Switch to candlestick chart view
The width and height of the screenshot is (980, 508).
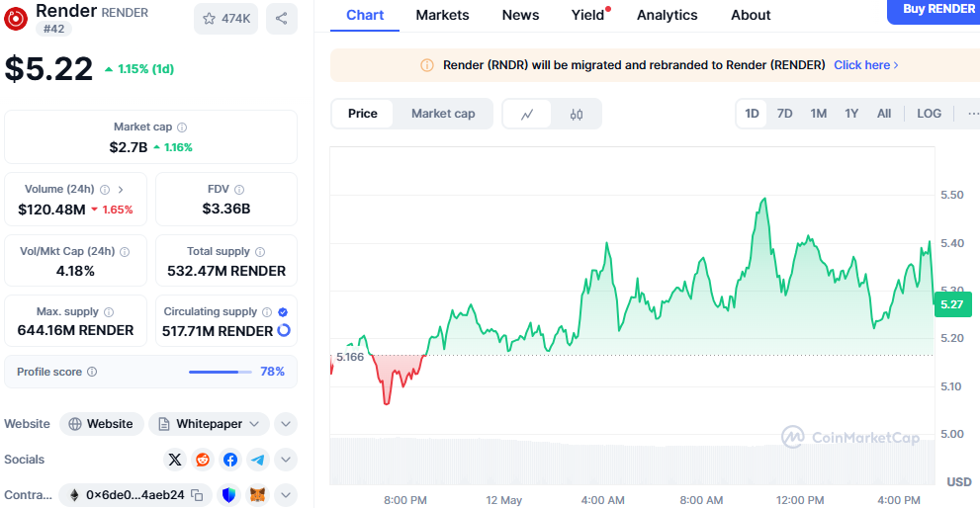(577, 114)
